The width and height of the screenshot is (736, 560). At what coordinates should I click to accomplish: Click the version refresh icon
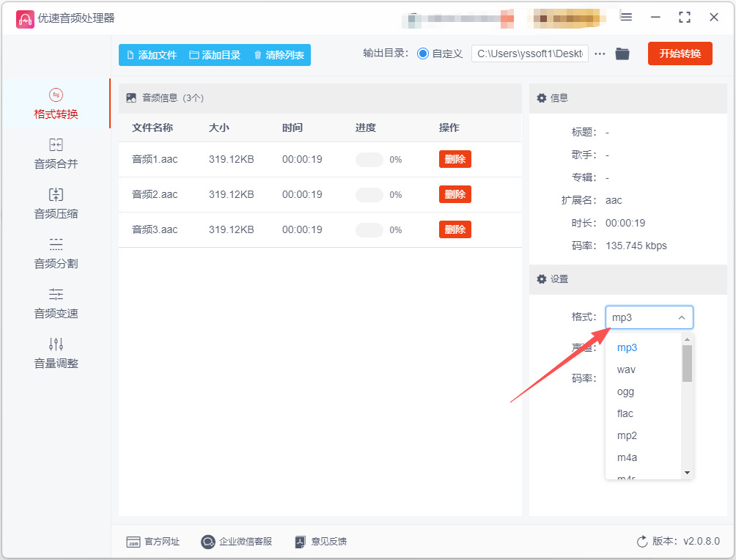click(x=642, y=541)
